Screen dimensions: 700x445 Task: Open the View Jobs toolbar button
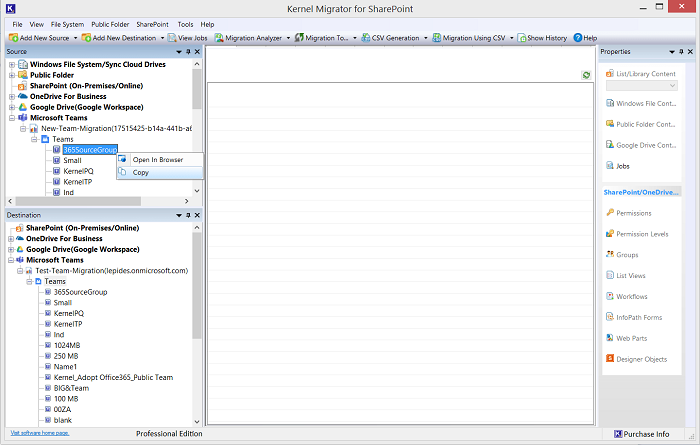[186, 37]
